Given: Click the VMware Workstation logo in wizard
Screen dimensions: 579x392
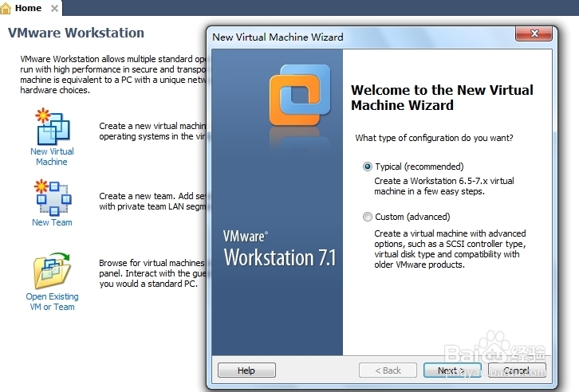Looking at the screenshot, I should click(300, 95).
